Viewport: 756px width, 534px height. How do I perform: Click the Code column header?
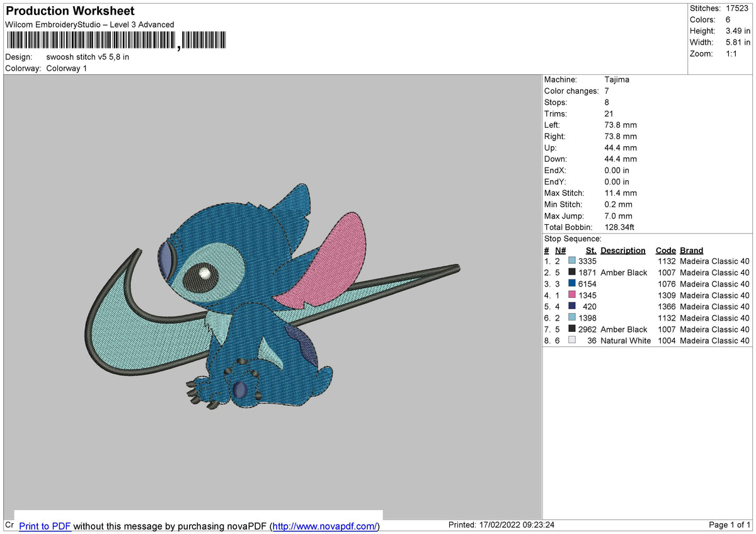(665, 250)
